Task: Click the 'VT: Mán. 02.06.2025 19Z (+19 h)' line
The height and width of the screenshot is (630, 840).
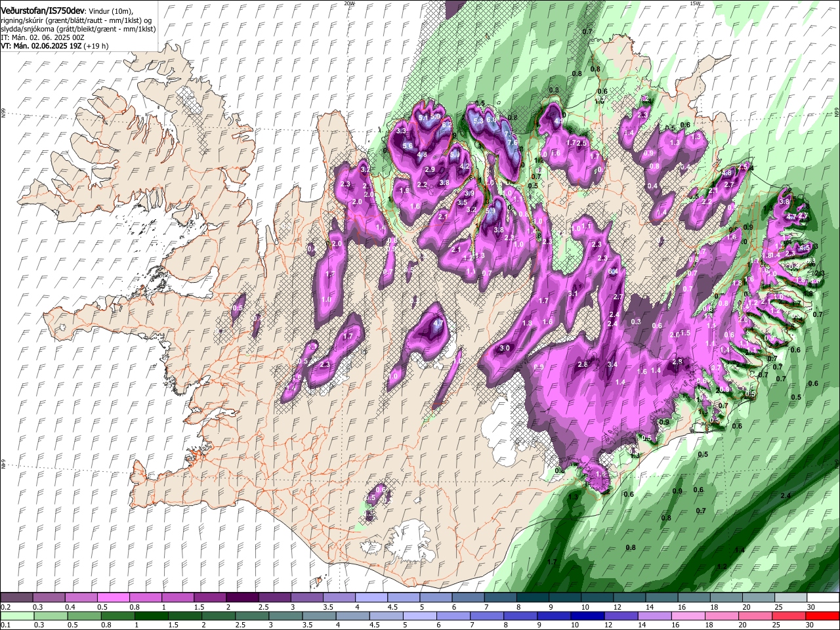Action: [54, 46]
